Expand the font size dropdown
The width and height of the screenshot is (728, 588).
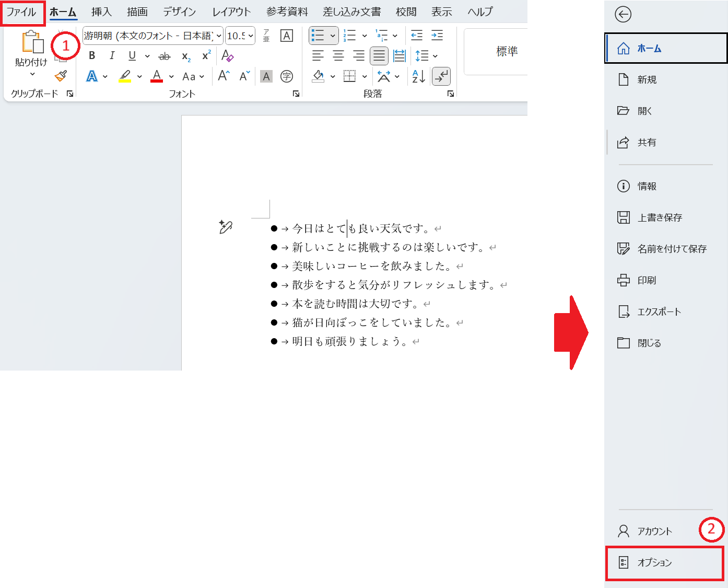tap(251, 36)
